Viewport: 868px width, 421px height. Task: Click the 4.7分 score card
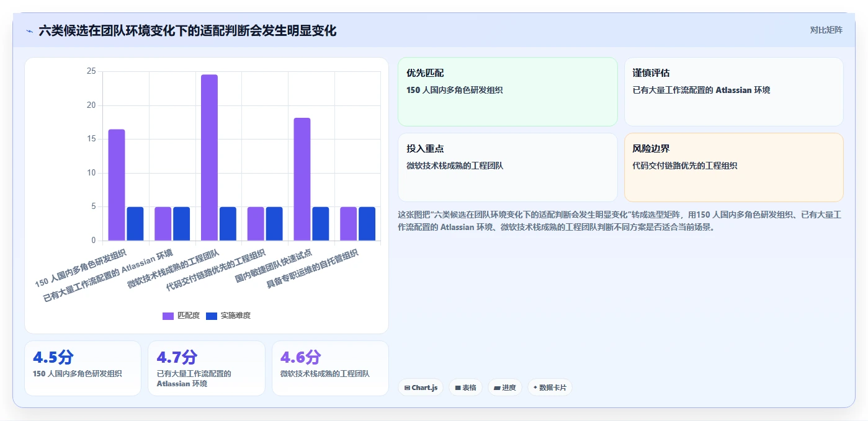coord(207,368)
